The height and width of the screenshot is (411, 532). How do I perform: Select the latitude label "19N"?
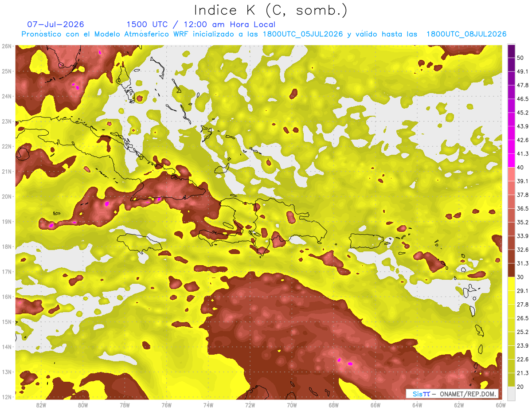[6, 222]
